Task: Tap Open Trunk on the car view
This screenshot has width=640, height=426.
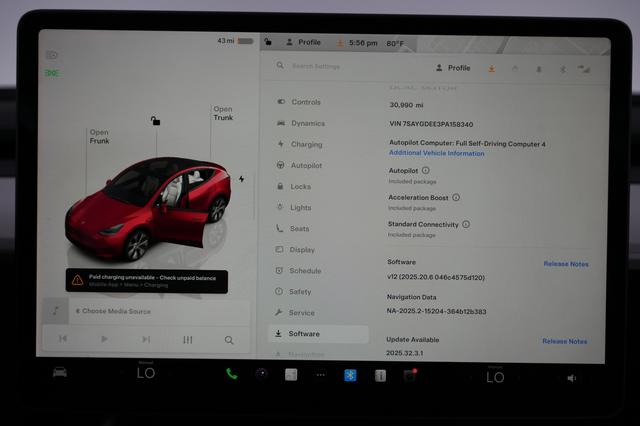Action: click(x=223, y=113)
